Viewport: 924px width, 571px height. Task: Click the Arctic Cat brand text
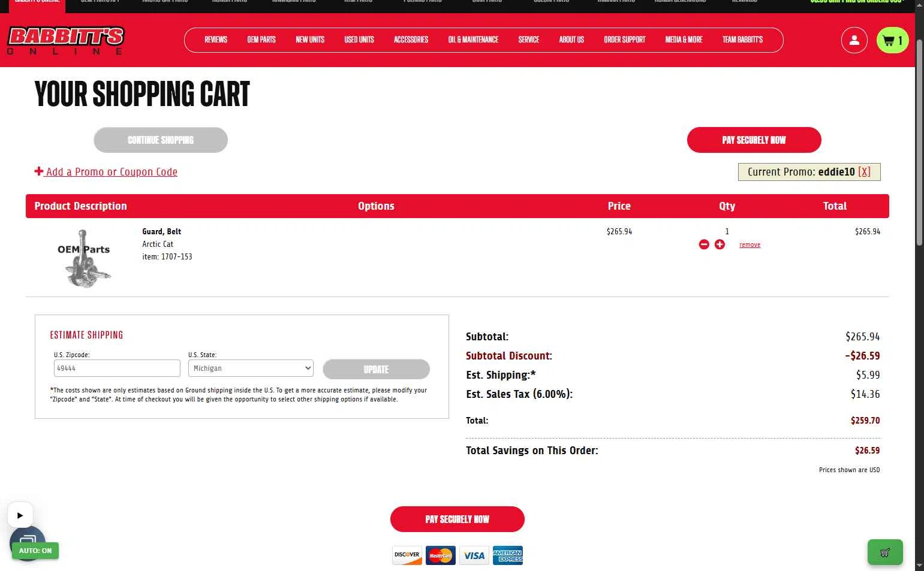158,244
